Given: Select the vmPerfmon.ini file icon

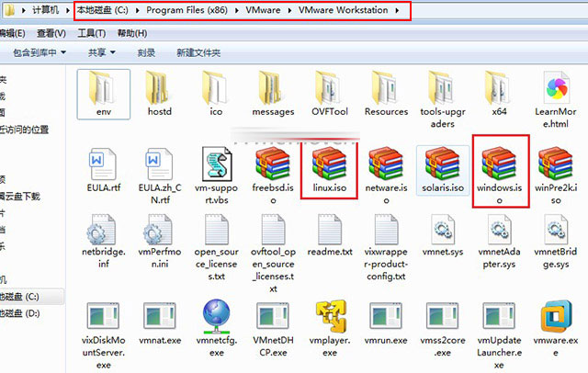Looking at the screenshot, I should pyautogui.click(x=157, y=230).
